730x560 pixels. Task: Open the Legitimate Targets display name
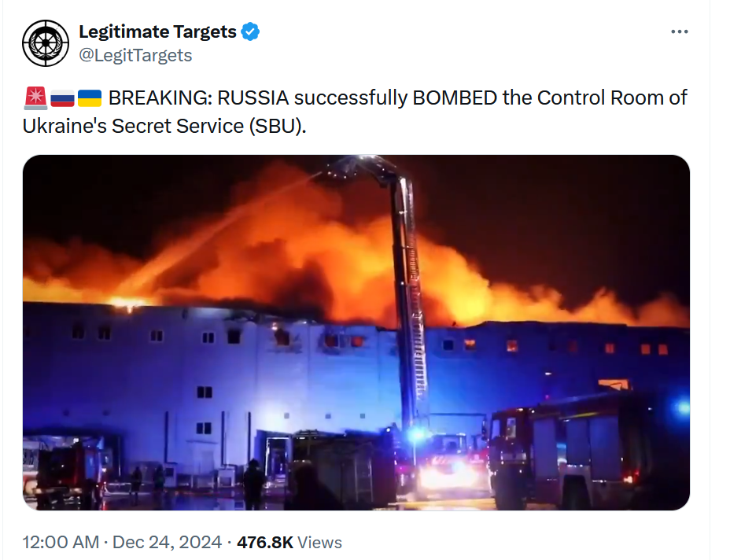coord(158,31)
